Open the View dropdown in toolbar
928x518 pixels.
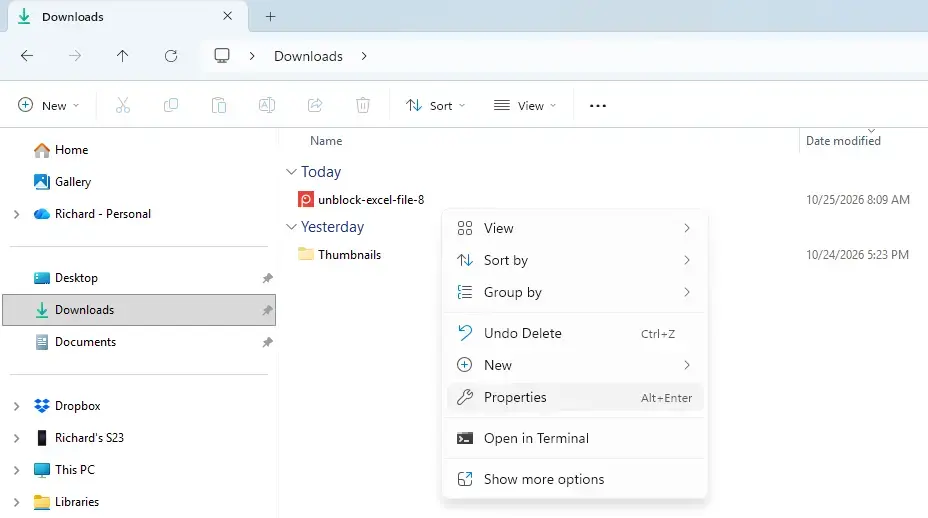tap(525, 105)
